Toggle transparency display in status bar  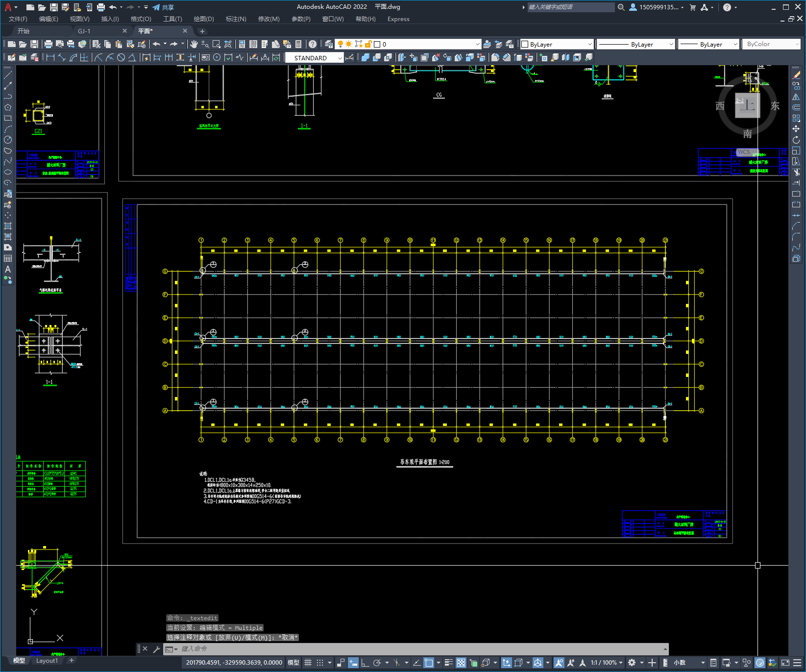click(x=461, y=663)
